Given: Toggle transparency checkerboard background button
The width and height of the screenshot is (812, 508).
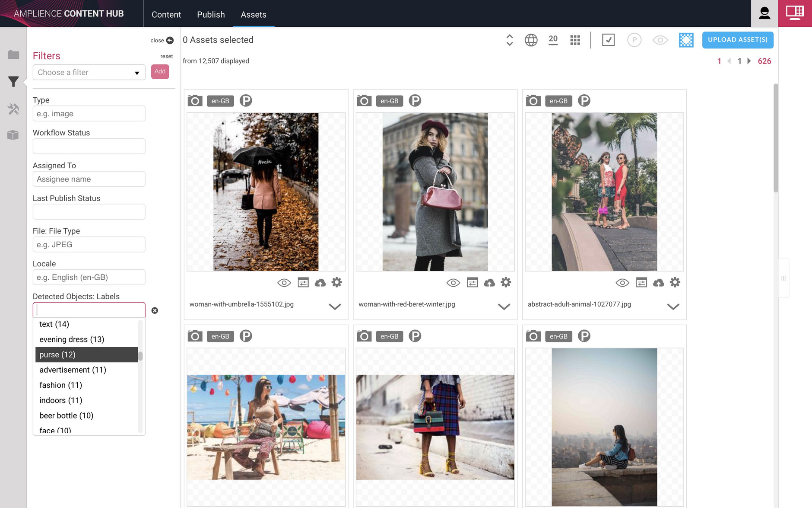Looking at the screenshot, I should (686, 40).
